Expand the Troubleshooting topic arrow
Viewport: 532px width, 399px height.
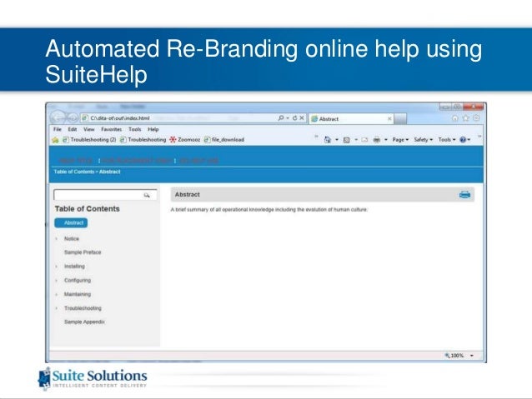[57, 308]
